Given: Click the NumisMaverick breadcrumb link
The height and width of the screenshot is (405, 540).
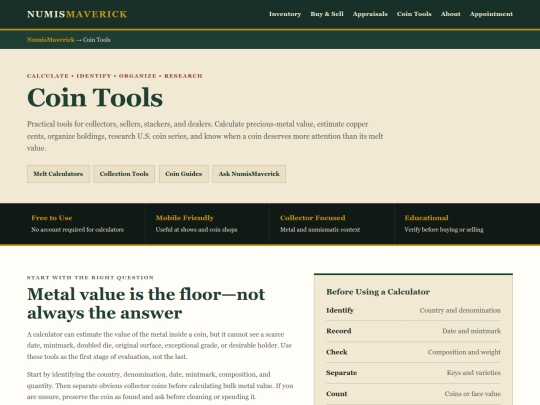Looking at the screenshot, I should [x=51, y=40].
